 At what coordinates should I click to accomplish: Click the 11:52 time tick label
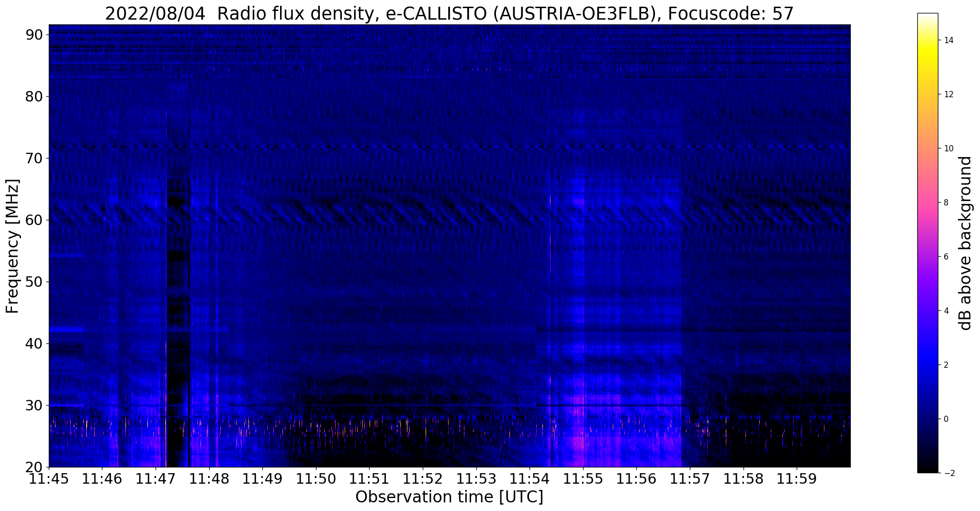[x=423, y=478]
